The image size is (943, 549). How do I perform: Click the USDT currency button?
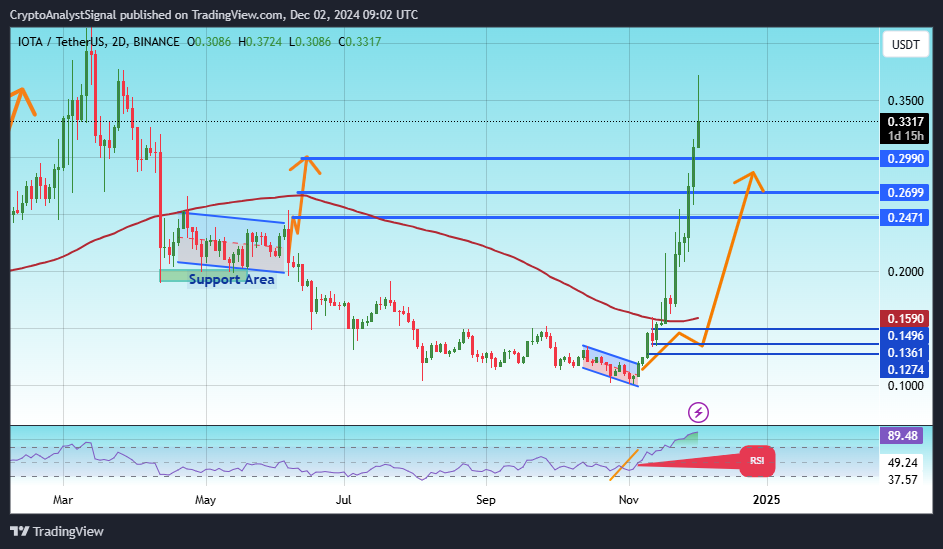click(905, 44)
